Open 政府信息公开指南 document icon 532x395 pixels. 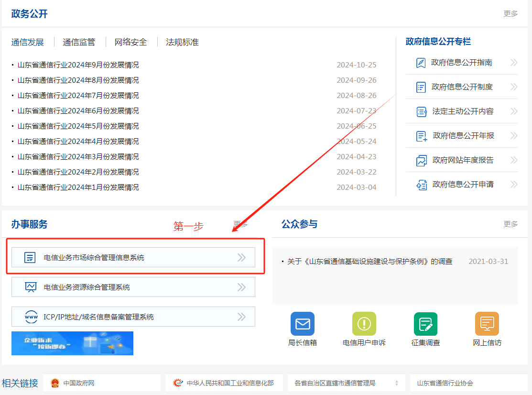421,63
